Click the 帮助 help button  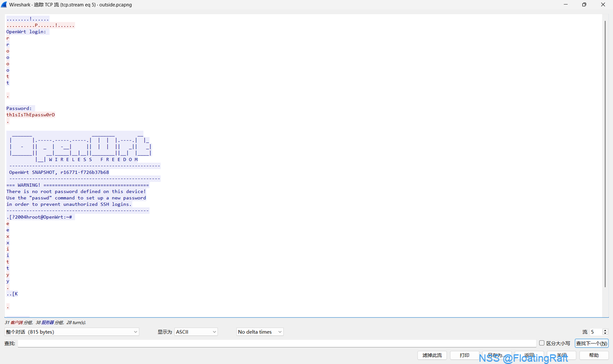coord(594,355)
